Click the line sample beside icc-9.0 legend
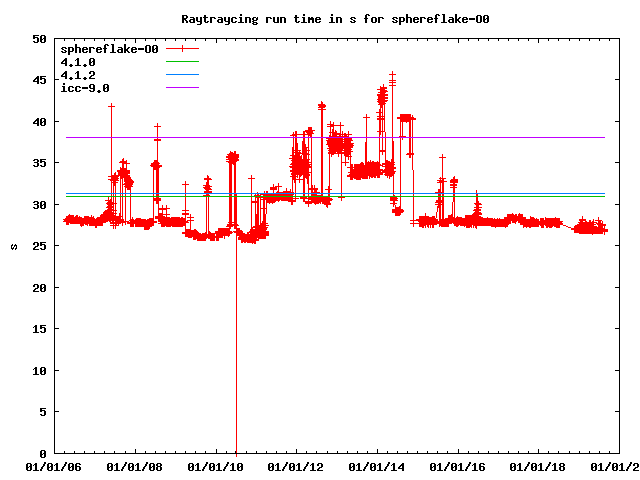The height and width of the screenshot is (480, 640). tap(182, 88)
